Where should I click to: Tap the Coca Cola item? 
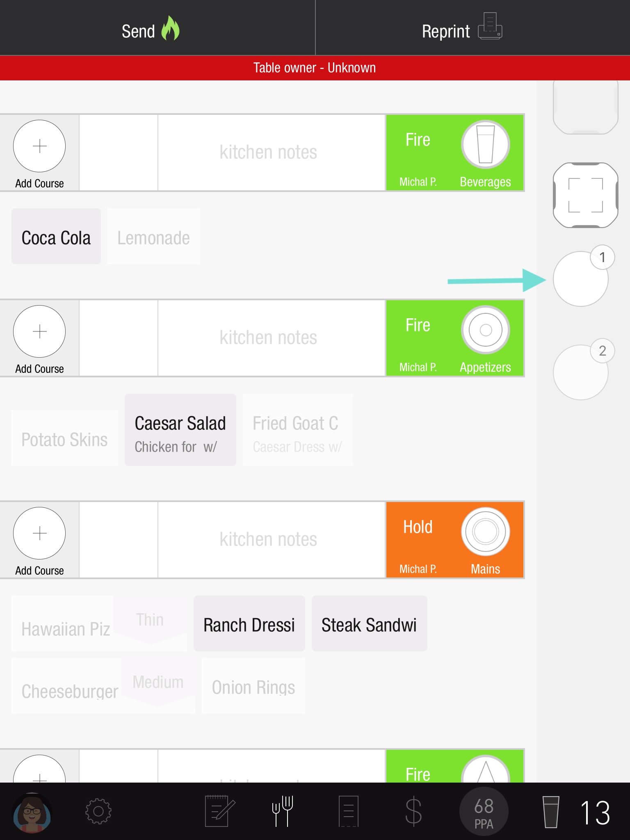(56, 237)
